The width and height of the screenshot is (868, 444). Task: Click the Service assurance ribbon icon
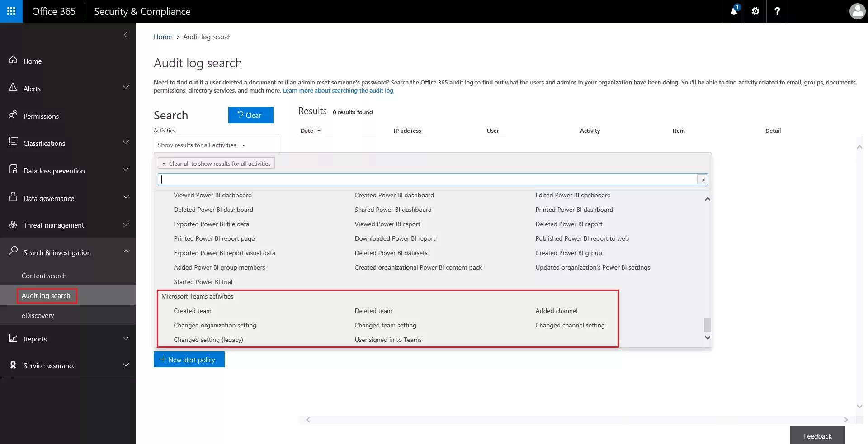click(13, 365)
